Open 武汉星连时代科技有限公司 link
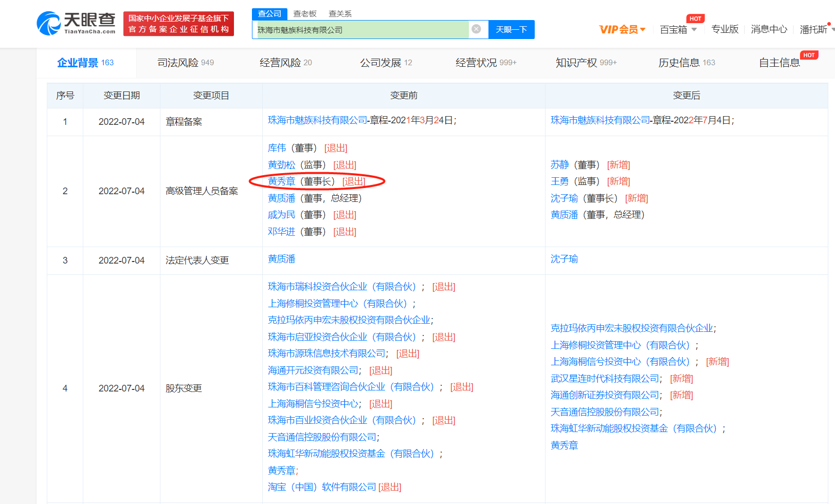835x504 pixels. tap(605, 379)
